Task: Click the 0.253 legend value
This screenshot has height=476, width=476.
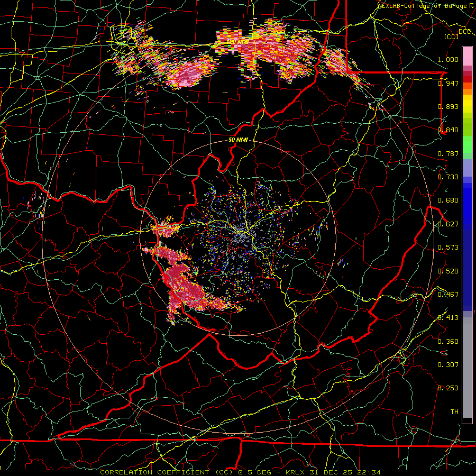Action: coord(448,388)
